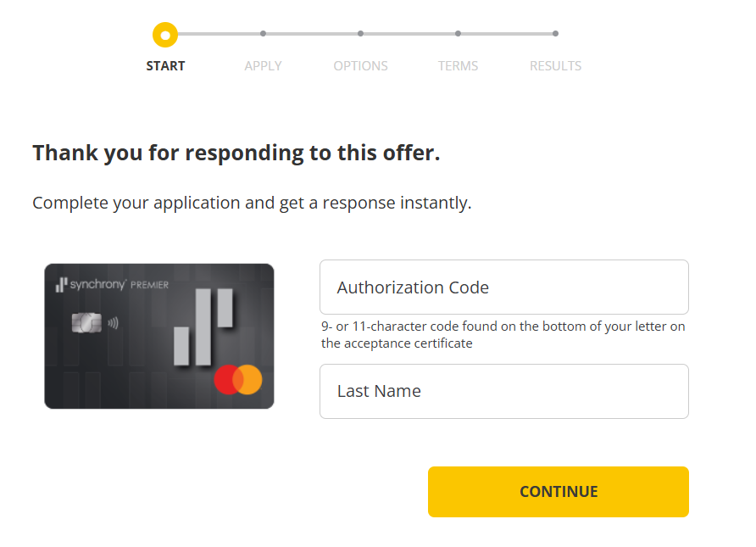Select the START step label
The image size is (756, 547).
(165, 66)
